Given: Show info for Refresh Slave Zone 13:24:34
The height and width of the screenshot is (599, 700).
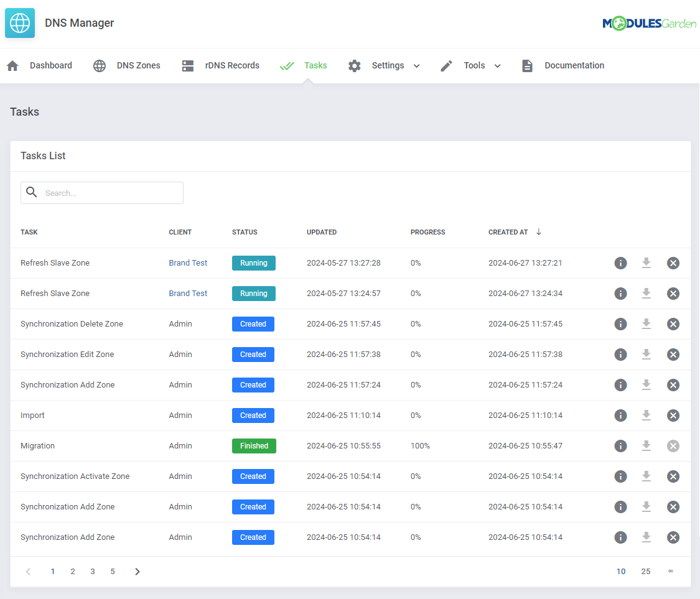Looking at the screenshot, I should (x=620, y=294).
